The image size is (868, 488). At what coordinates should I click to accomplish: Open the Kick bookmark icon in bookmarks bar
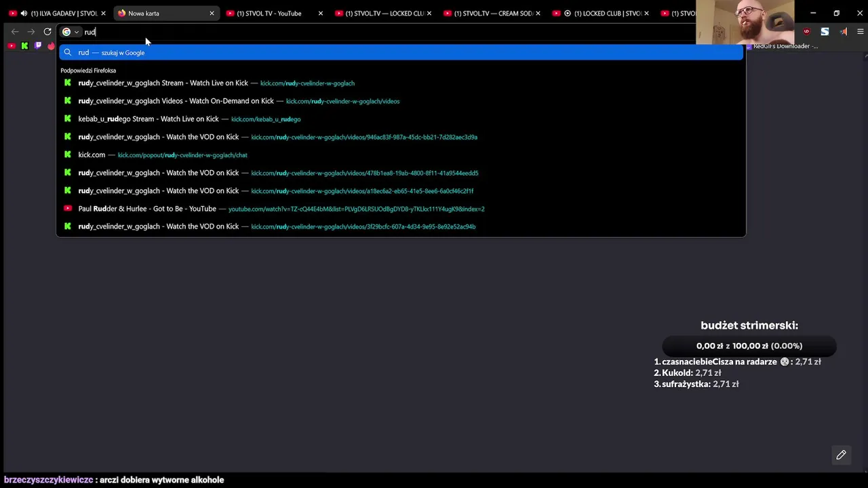click(x=25, y=46)
